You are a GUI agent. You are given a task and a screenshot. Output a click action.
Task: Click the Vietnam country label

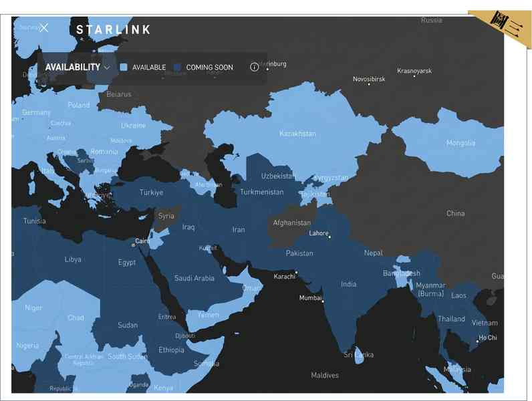[485, 323]
